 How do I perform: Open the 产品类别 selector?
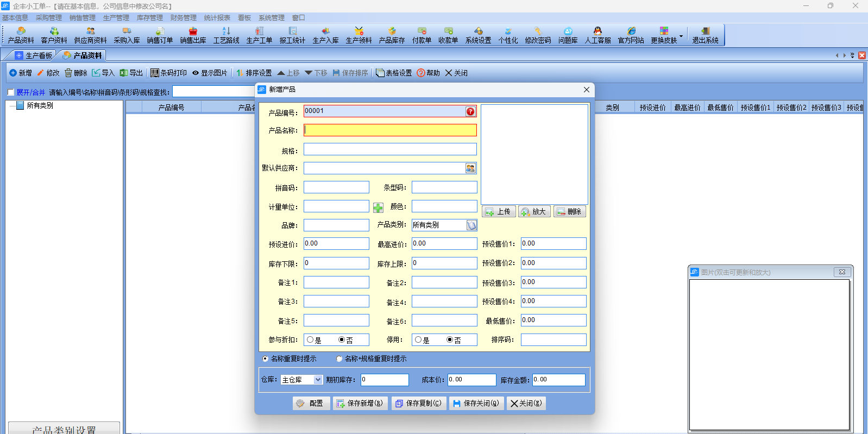[471, 225]
